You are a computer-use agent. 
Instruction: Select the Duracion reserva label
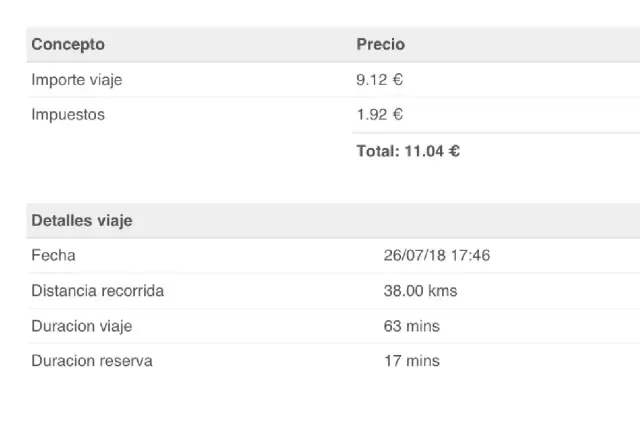point(92,361)
